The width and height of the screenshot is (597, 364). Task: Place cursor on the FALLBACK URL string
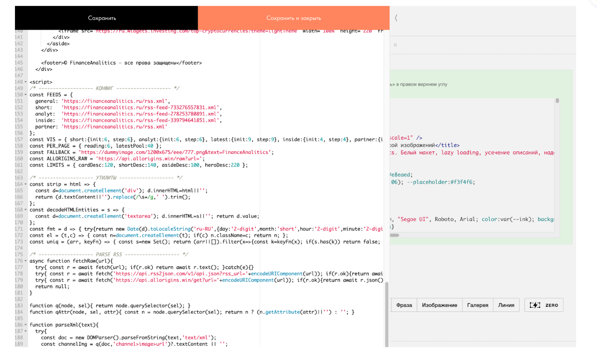click(x=175, y=152)
